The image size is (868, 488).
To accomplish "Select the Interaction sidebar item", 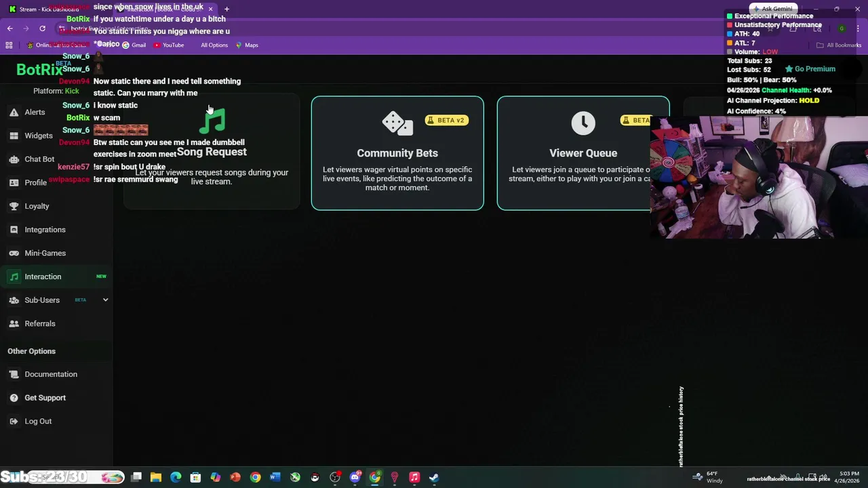I will click(57, 277).
